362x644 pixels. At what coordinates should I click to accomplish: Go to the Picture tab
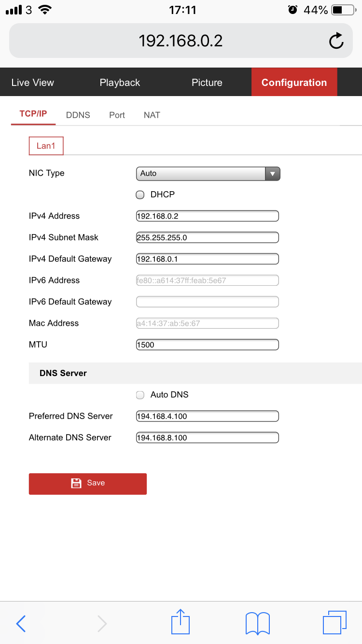pos(207,83)
